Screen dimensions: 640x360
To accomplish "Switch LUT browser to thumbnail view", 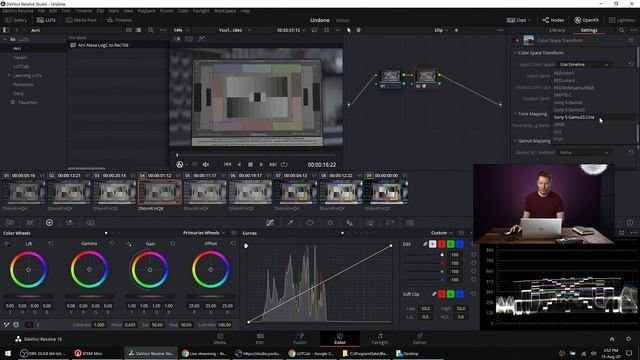I will pyautogui.click(x=129, y=30).
